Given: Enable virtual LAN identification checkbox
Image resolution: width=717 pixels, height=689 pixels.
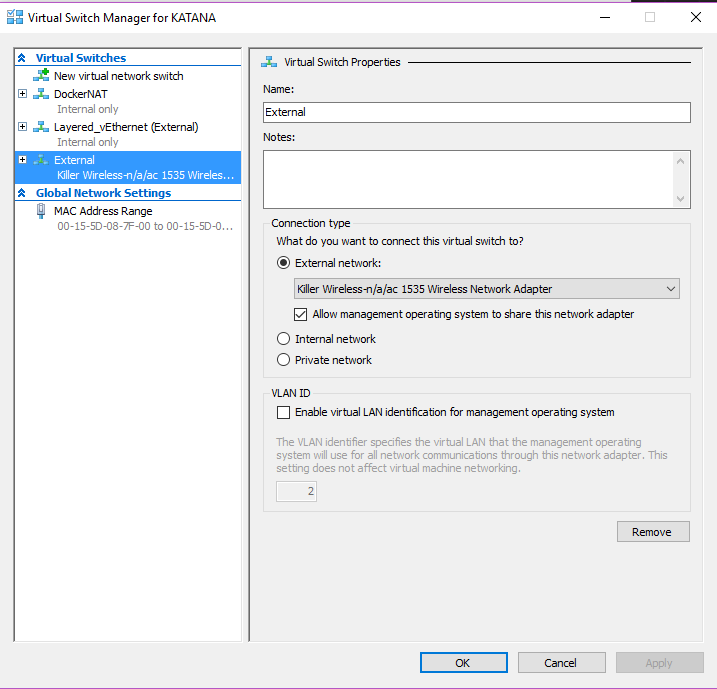Looking at the screenshot, I should (x=284, y=412).
